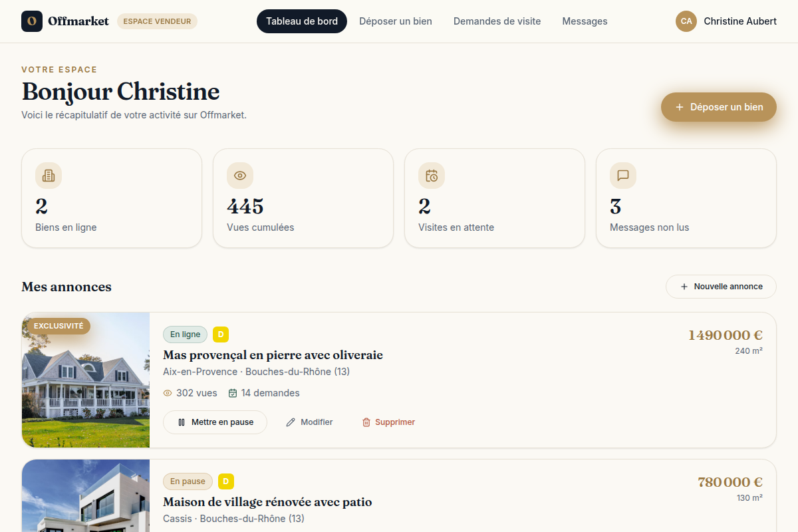Screen dimensions: 798x532
Task: Open the Messages non lus stat card
Action: (686, 198)
